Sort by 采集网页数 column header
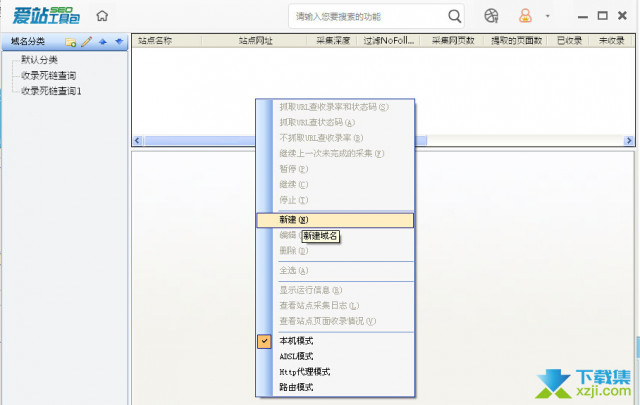Viewport: 640px width, 405px height. 452,41
